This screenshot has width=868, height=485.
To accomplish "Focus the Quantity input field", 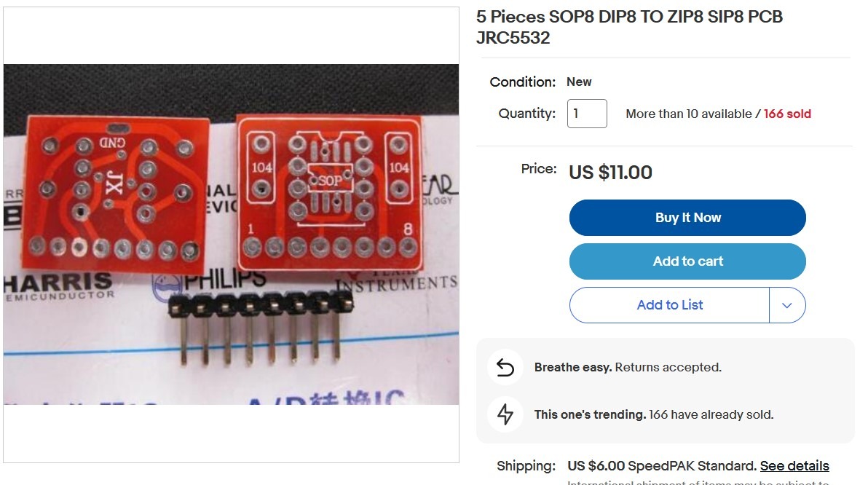I will (587, 114).
